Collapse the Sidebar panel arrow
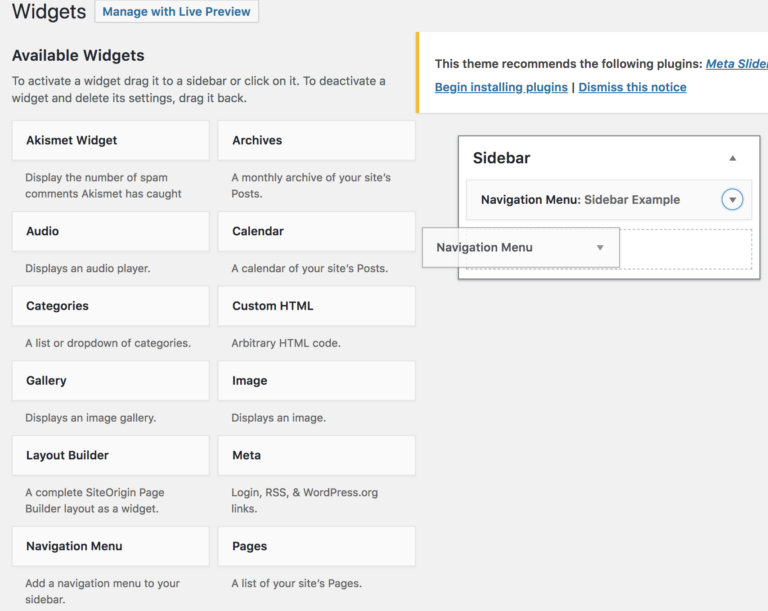 (732, 158)
